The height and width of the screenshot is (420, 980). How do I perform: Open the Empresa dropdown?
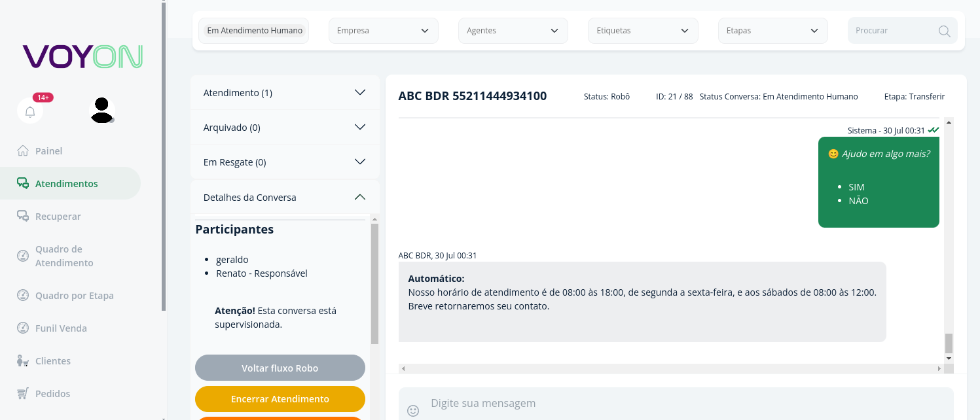click(x=384, y=31)
